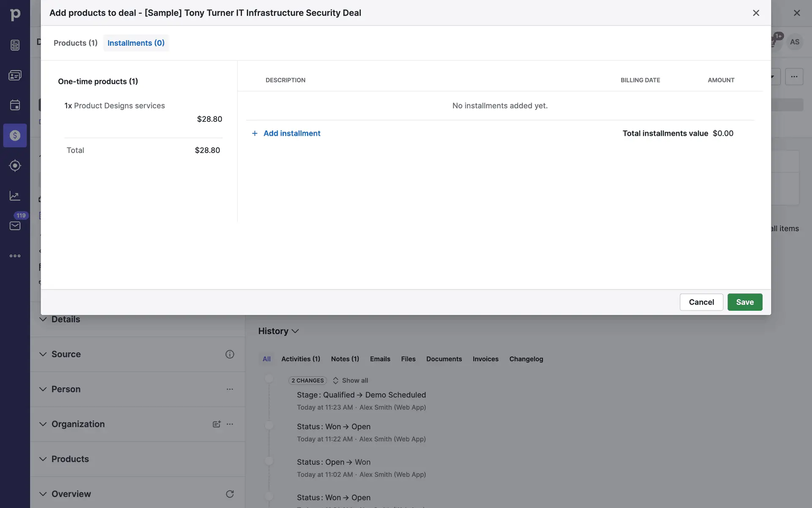This screenshot has width=812, height=508.
Task: Select the Installments (0) tab
Action: coord(136,43)
